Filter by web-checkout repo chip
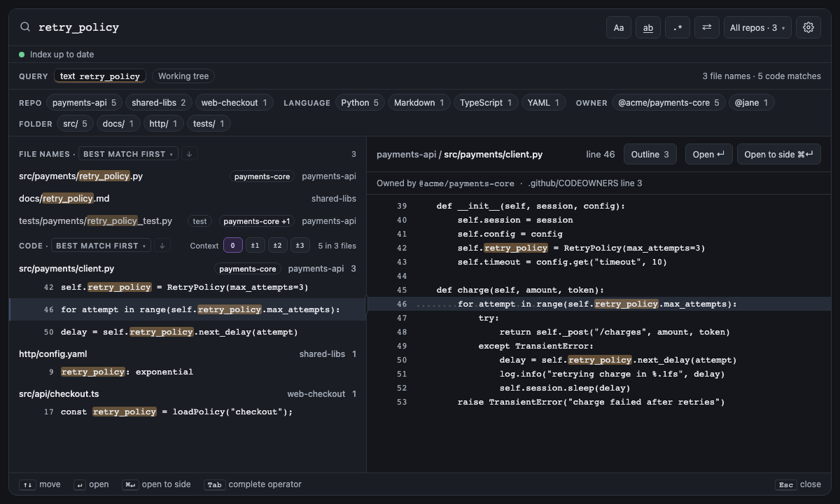Image resolution: width=840 pixels, height=504 pixels. click(x=234, y=103)
